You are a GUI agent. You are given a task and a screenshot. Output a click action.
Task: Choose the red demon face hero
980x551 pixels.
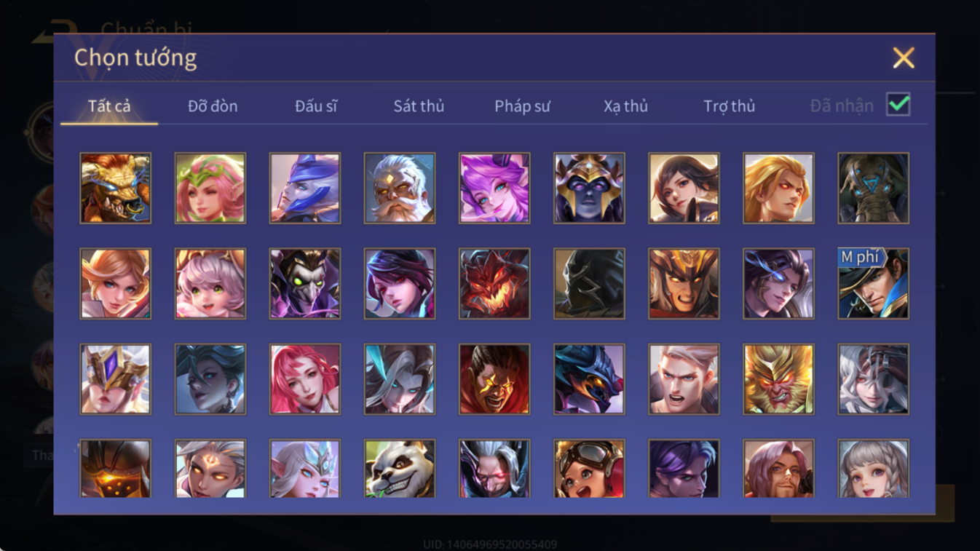494,284
